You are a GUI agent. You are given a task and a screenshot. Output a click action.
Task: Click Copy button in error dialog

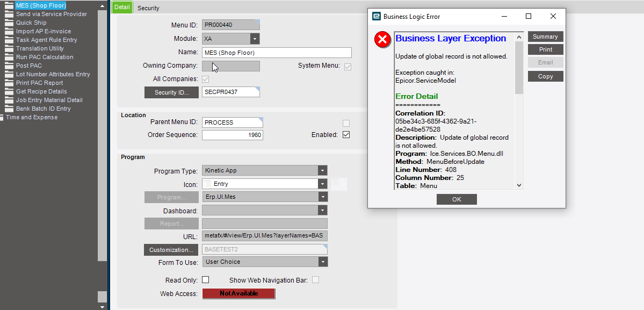click(545, 76)
